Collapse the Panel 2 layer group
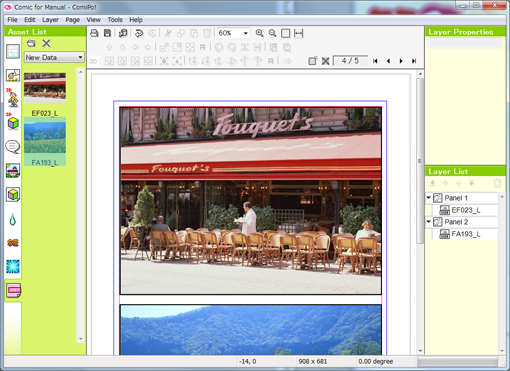 (429, 222)
